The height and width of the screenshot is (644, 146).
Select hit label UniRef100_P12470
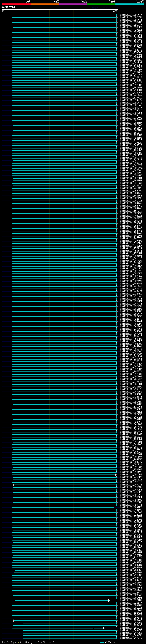coord(131,399)
